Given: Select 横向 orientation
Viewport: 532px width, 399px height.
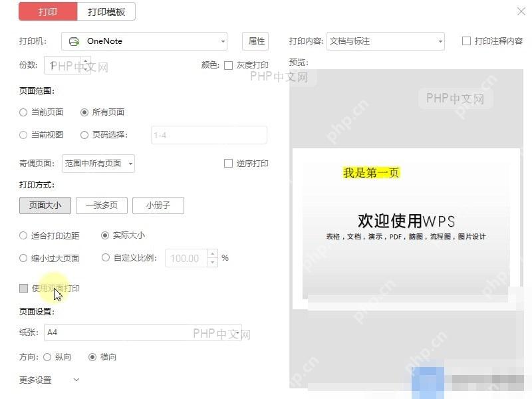Looking at the screenshot, I should point(92,357).
